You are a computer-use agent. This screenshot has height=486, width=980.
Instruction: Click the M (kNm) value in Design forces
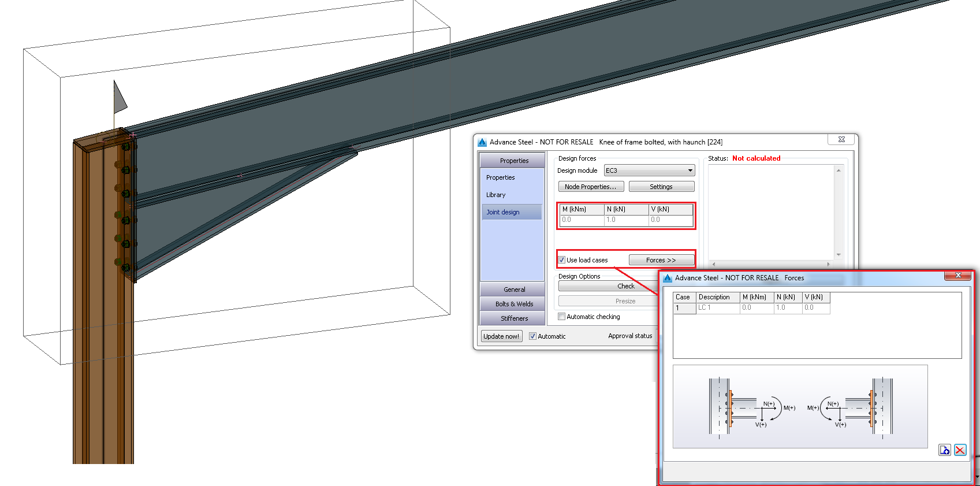(x=582, y=220)
